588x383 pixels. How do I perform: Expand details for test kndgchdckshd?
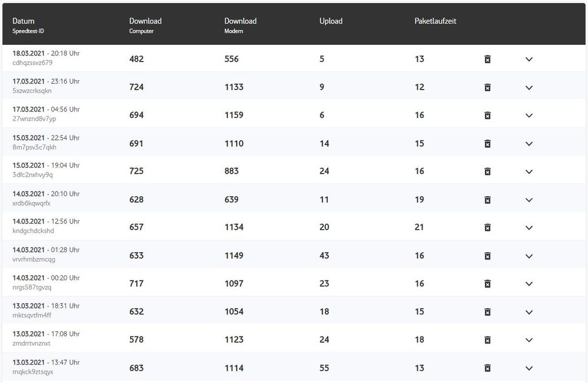pyautogui.click(x=529, y=227)
